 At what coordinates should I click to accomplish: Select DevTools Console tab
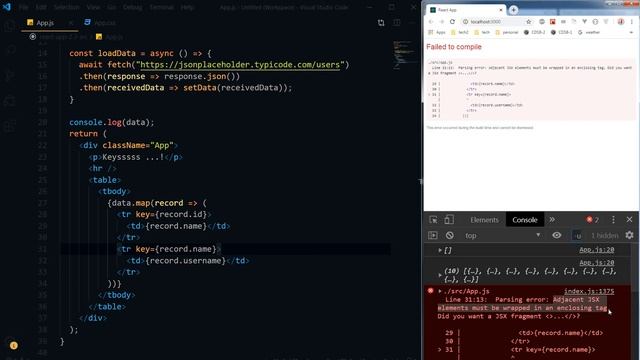pos(525,220)
